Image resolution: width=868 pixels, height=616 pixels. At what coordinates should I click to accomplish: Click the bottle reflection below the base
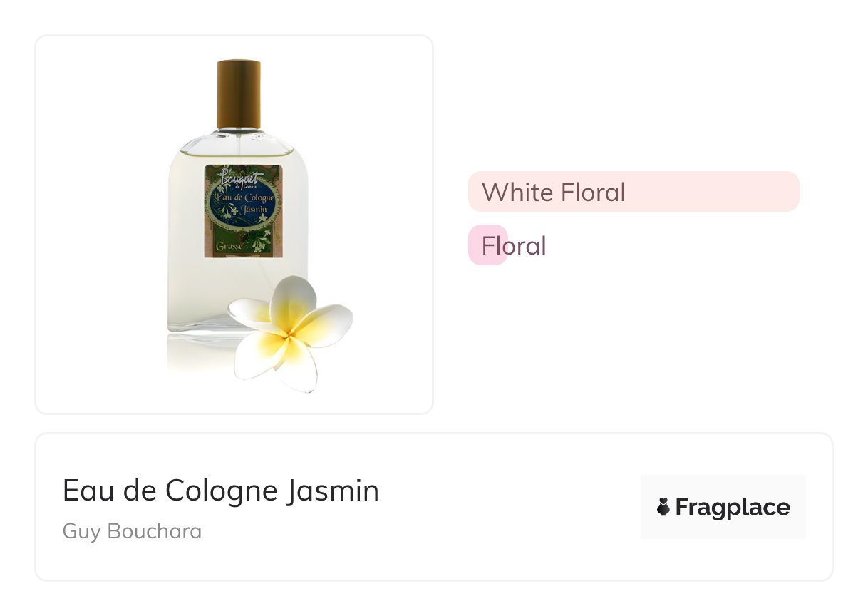click(200, 356)
